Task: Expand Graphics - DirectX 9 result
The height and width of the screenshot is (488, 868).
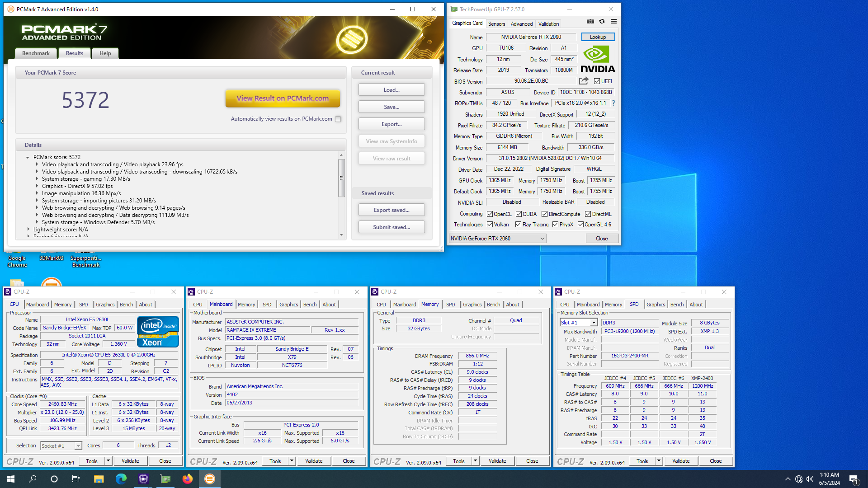Action: click(37, 186)
